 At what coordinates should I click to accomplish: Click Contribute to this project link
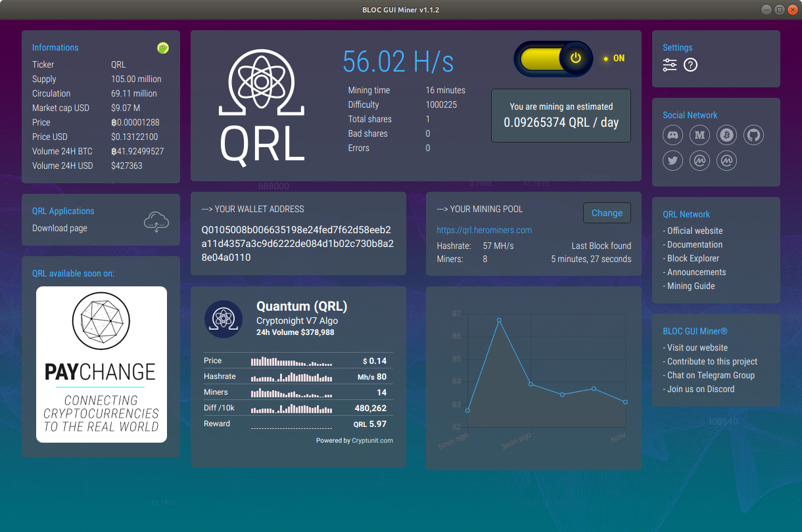coord(711,361)
